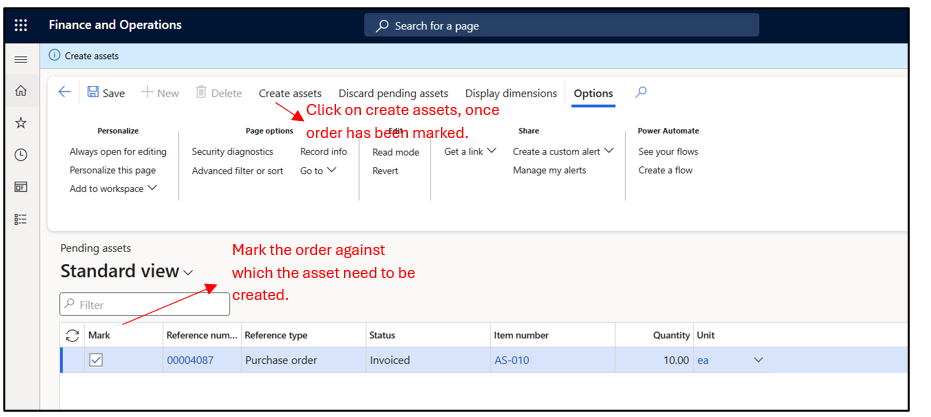Open the Favorites star icon
This screenshot has height=417, width=931.
(x=21, y=123)
